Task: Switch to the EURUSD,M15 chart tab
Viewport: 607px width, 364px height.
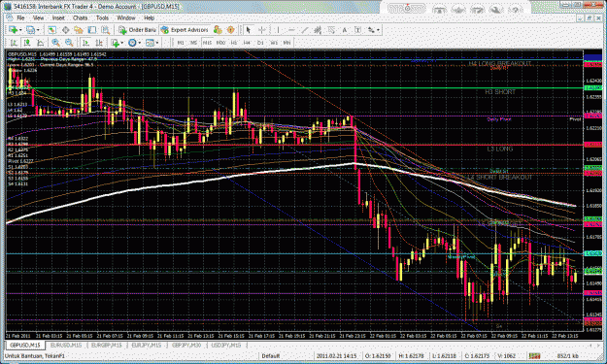Action: pos(66,345)
